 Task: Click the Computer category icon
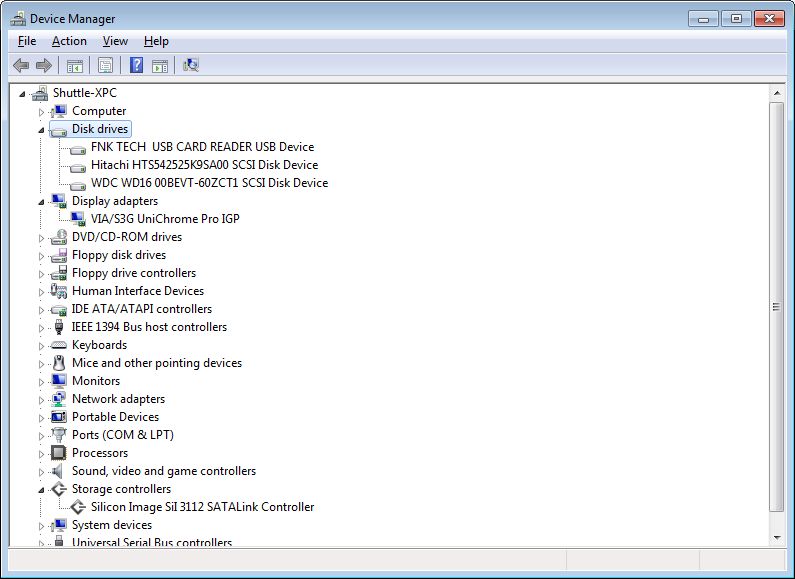(x=59, y=111)
